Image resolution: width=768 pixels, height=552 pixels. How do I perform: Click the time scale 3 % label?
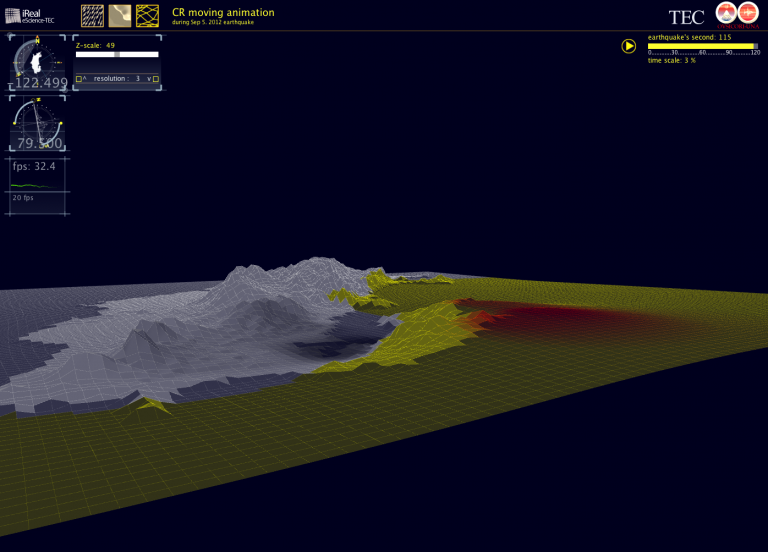click(x=672, y=60)
